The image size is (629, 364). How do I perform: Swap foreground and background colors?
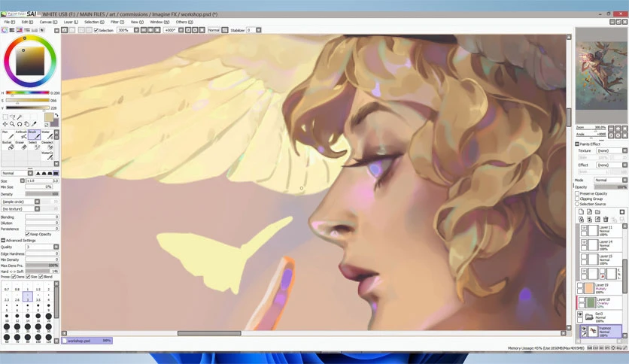coord(56,115)
